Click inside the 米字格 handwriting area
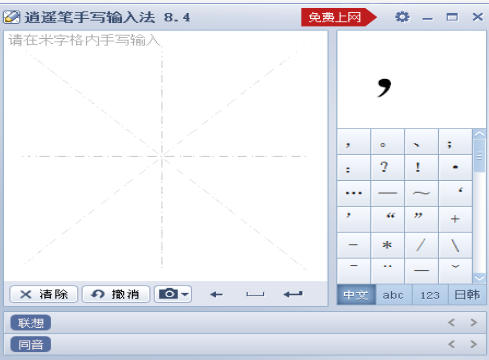The image size is (489, 360). point(166,156)
